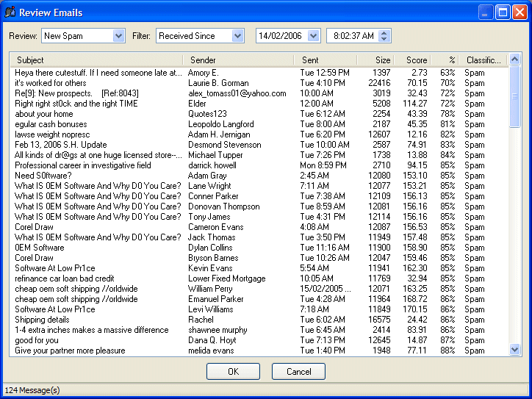Viewport: 532px width, 399px height.
Task: Select email 'Right right st0ck and the right TIME'
Action: click(76, 104)
